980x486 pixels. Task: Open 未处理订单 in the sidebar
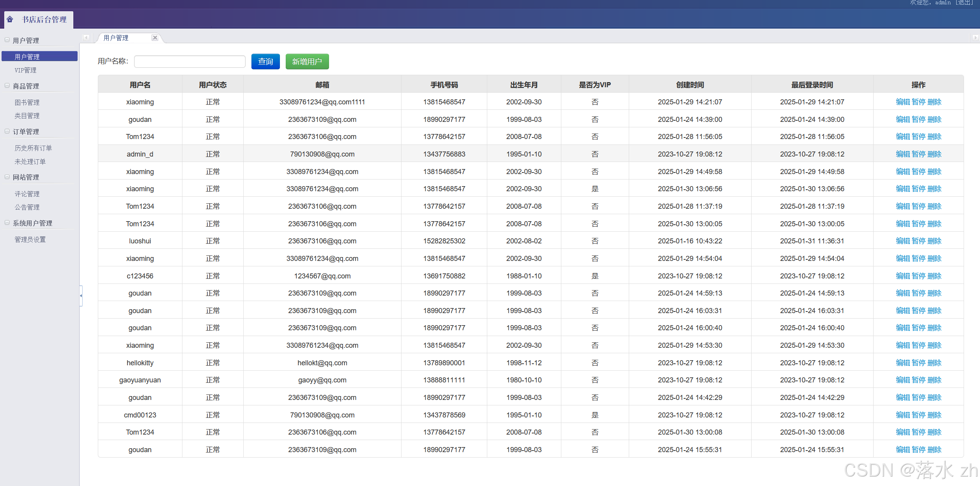[30, 162]
